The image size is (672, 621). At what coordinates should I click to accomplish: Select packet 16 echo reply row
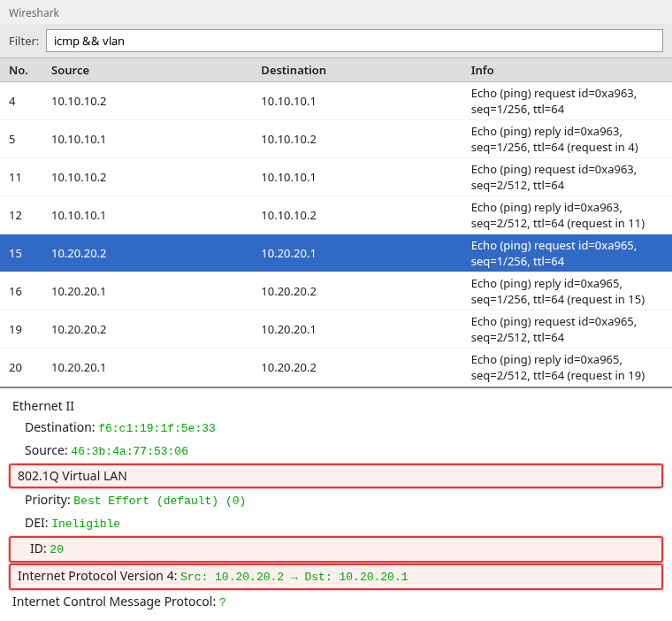[x=336, y=292]
